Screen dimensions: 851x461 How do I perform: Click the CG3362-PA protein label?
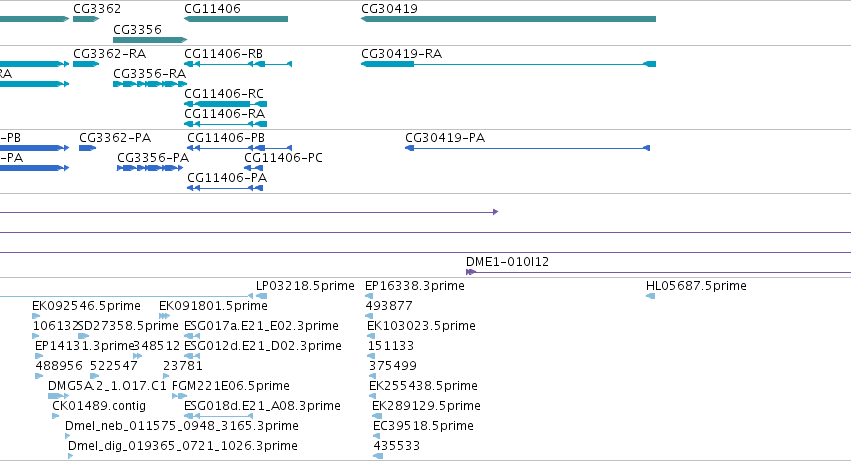point(115,138)
